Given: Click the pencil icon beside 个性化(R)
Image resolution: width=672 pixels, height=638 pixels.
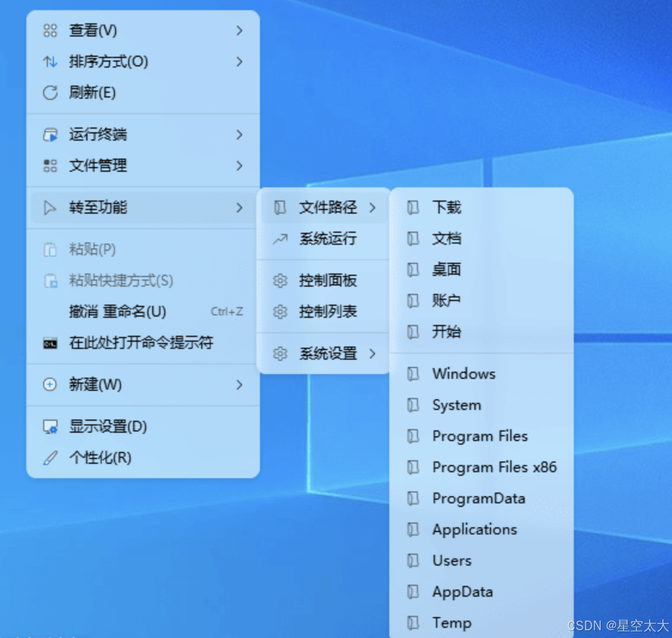Looking at the screenshot, I should click(x=50, y=458).
